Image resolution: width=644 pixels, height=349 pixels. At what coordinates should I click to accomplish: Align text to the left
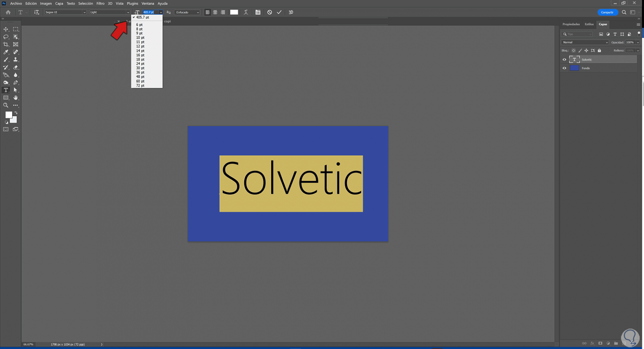click(208, 12)
